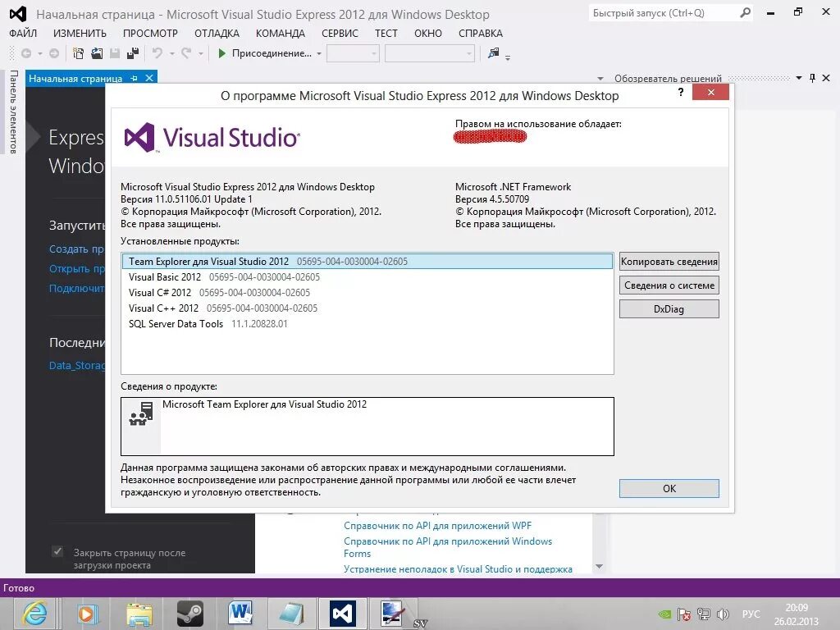This screenshot has width=840, height=630.
Task: Open the СПРАВКА menu
Action: 481,33
